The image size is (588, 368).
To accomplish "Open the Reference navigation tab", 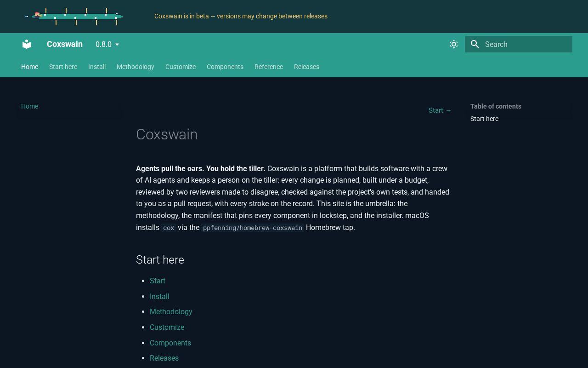I will pos(269,67).
